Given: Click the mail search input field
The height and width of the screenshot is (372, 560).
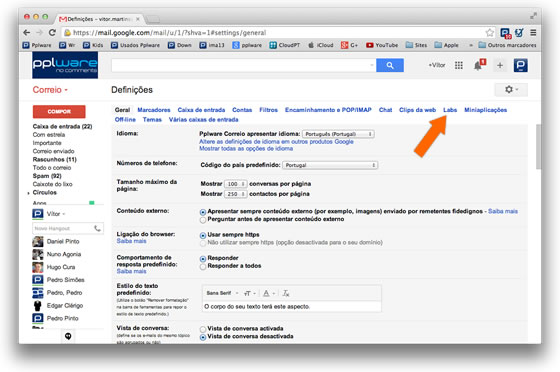Looking at the screenshot, I should pyautogui.click(x=244, y=65).
